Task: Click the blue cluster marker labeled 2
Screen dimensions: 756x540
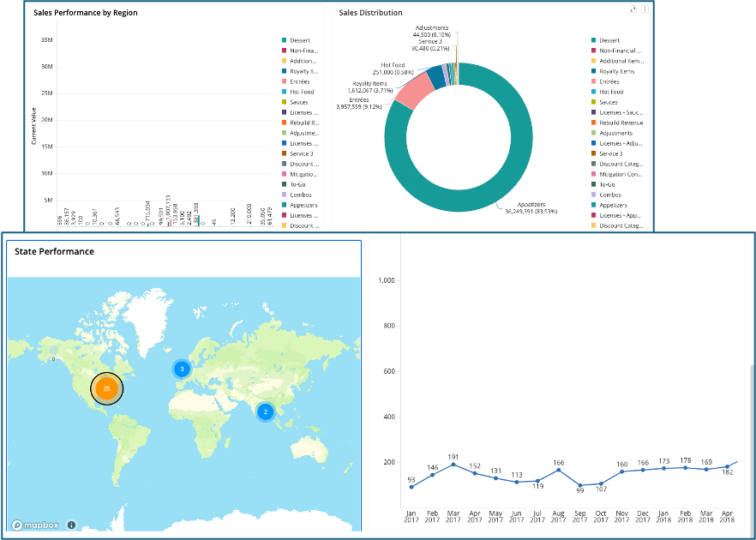Action: click(x=265, y=412)
